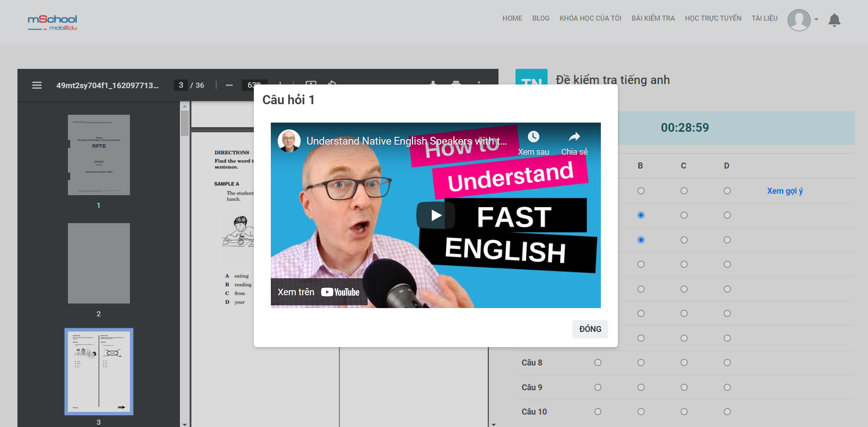The width and height of the screenshot is (868, 427).
Task: Click the notification bell icon
Action: (834, 20)
